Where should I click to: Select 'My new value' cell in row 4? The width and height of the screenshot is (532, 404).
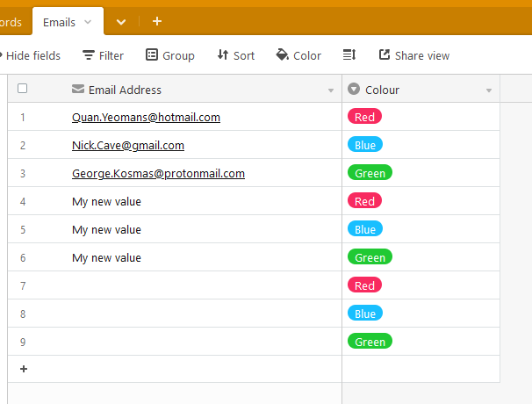pos(175,201)
